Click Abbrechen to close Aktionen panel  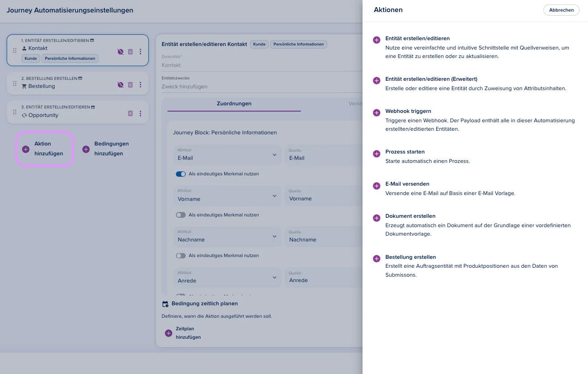pyautogui.click(x=561, y=10)
